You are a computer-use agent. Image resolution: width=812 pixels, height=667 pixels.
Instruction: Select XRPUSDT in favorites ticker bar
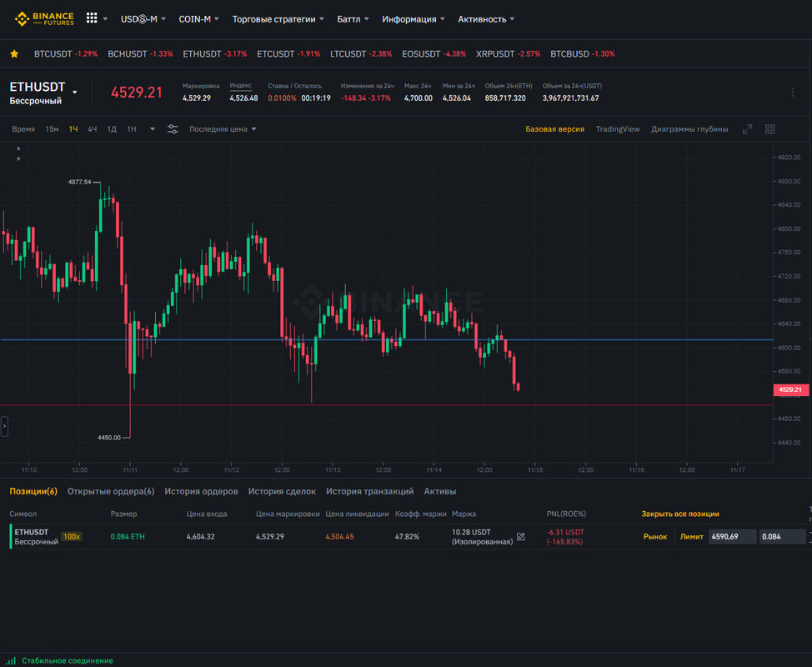[x=508, y=54]
